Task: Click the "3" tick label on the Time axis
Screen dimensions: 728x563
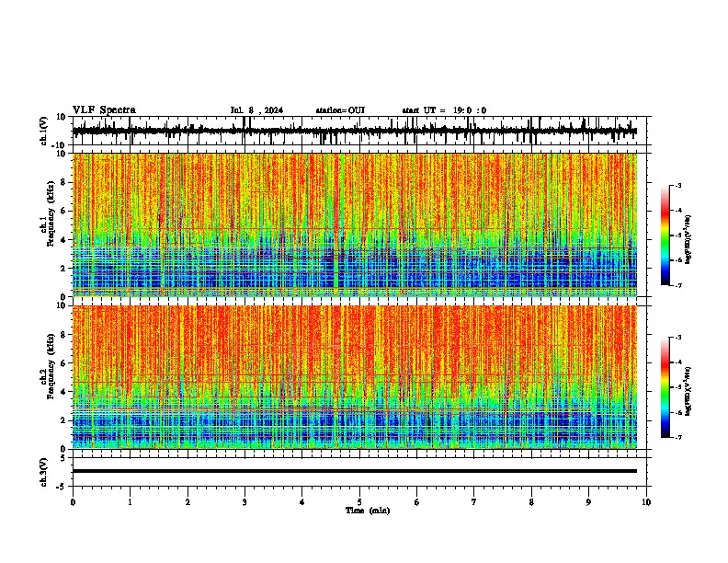Action: (245, 502)
